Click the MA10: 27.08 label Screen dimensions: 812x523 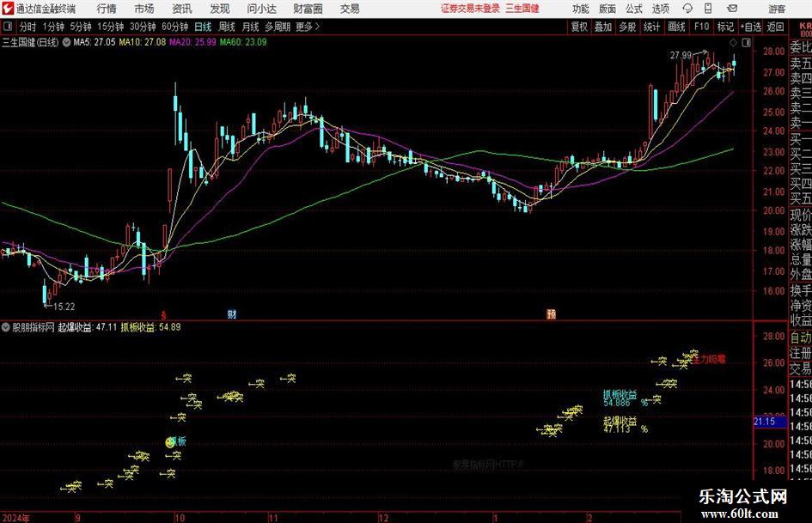(143, 42)
